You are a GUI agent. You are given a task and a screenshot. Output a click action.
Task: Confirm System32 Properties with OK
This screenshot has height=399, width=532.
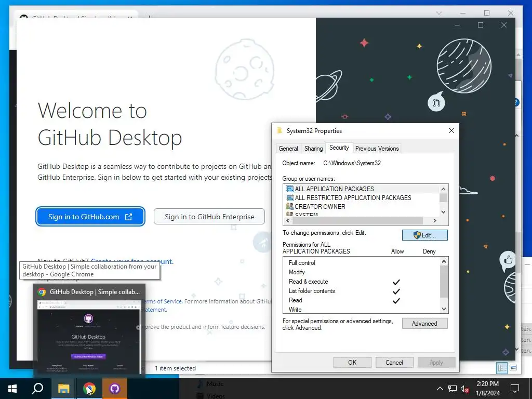point(352,362)
